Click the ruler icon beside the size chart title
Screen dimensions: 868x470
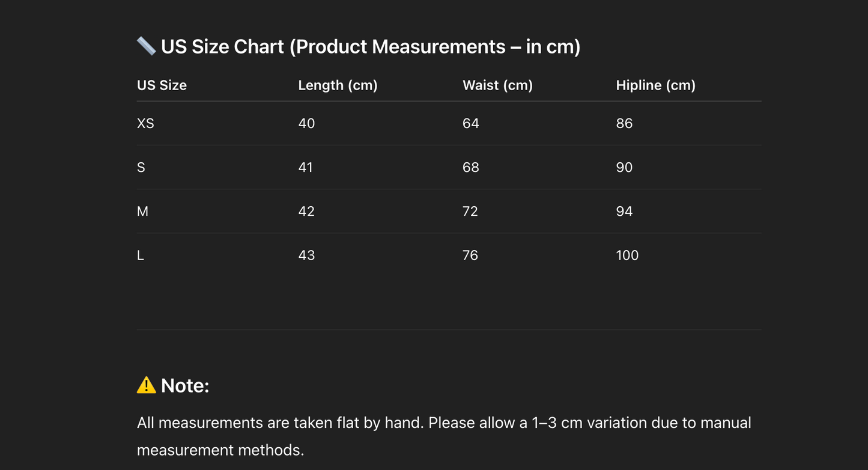tap(146, 46)
